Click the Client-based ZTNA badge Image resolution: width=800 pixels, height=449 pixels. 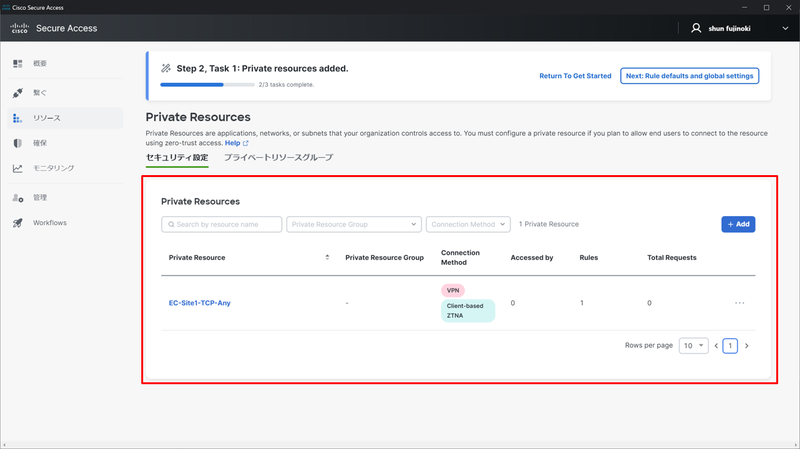click(468, 311)
